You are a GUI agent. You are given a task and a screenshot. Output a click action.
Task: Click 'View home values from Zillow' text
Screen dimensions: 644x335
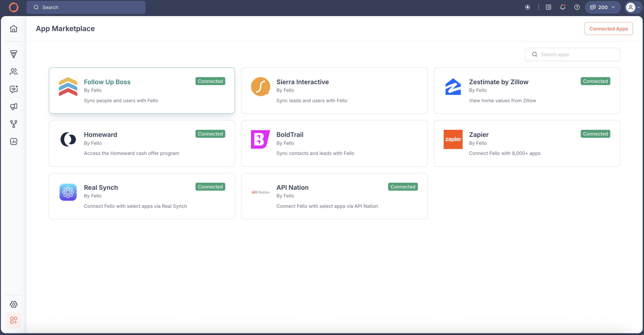503,100
